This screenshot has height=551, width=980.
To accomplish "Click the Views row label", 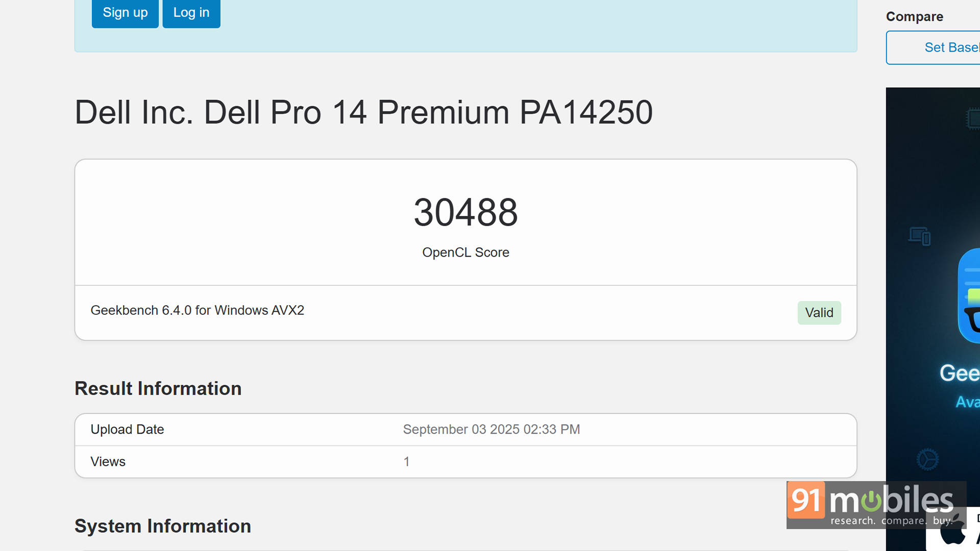I will click(108, 462).
